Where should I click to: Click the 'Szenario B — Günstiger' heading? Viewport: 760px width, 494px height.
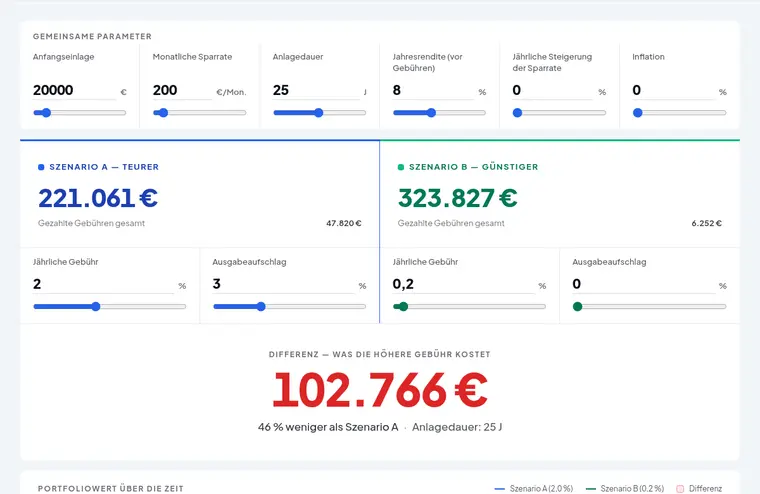pos(474,167)
